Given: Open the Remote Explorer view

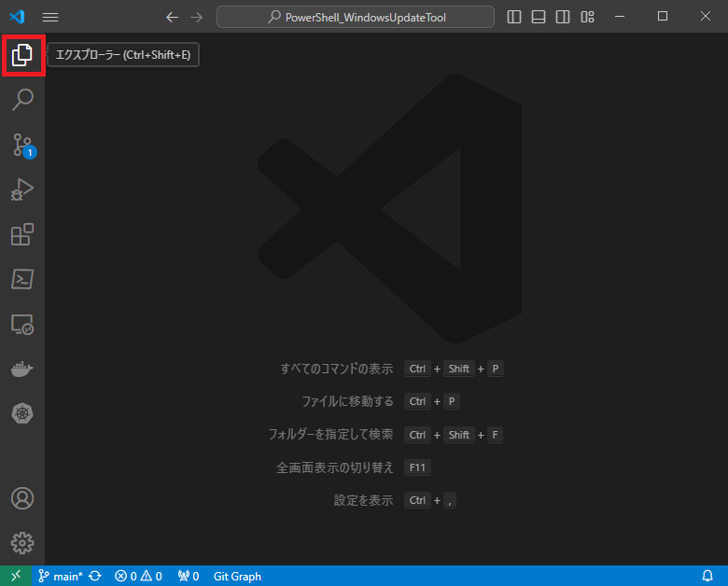Looking at the screenshot, I should point(22,324).
